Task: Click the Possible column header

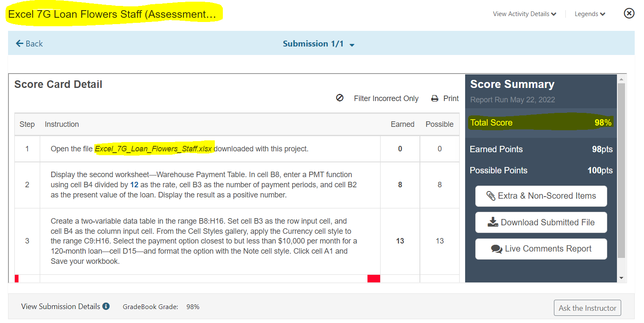Action: [x=439, y=124]
